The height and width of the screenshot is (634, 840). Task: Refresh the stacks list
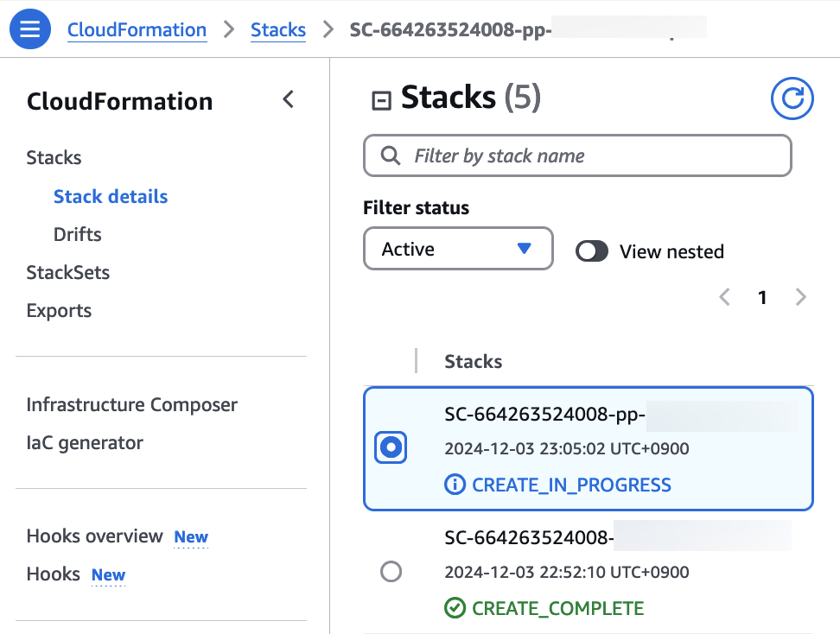click(x=792, y=98)
